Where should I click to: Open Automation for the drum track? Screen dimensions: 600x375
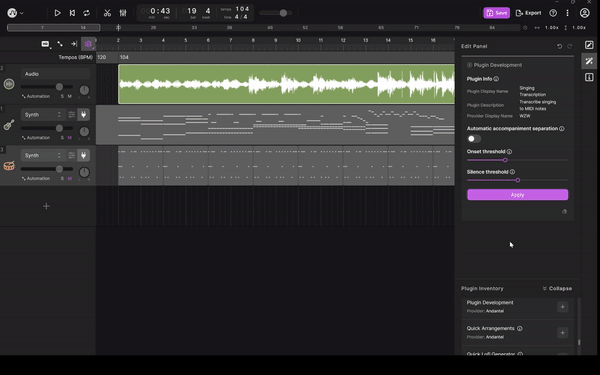pos(36,179)
